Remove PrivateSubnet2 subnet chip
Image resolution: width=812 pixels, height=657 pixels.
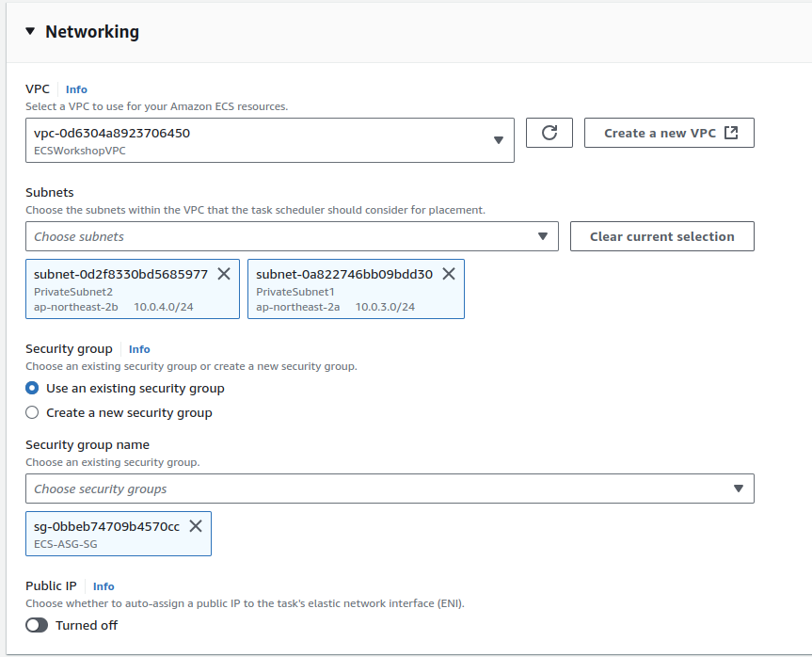224,274
